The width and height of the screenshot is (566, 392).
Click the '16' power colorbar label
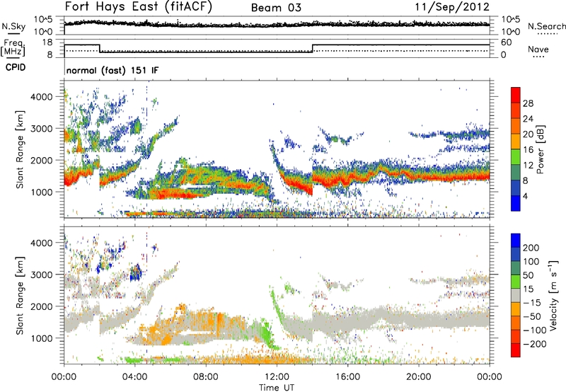tap(528, 150)
